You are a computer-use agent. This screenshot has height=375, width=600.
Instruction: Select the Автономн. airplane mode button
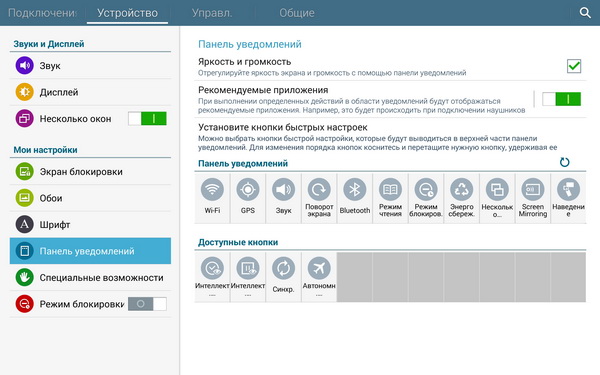click(x=319, y=277)
